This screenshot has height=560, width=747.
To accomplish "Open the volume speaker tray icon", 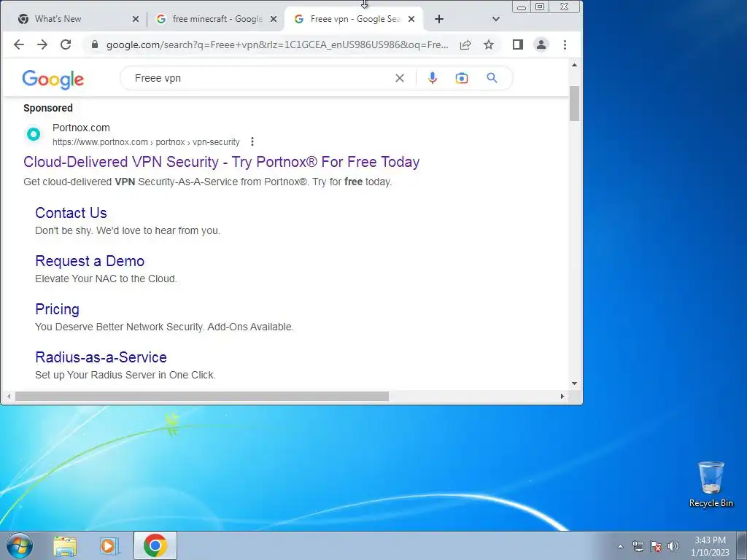I will tap(673, 546).
